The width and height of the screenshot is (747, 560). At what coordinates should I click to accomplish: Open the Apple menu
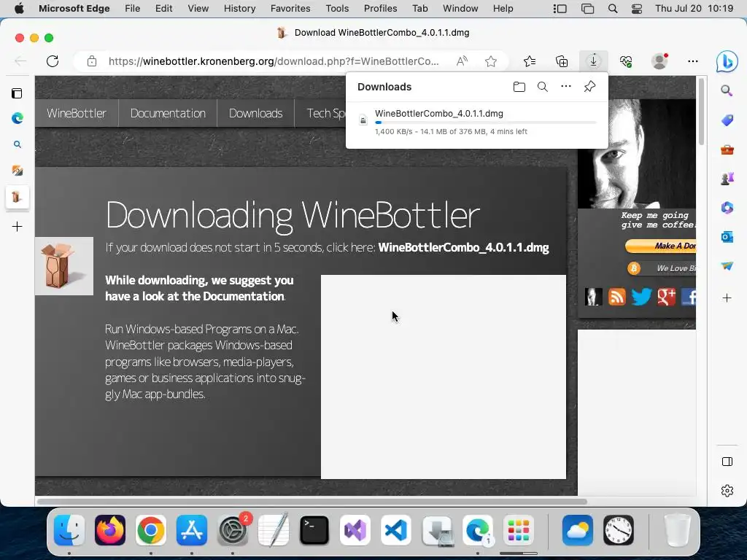click(19, 9)
